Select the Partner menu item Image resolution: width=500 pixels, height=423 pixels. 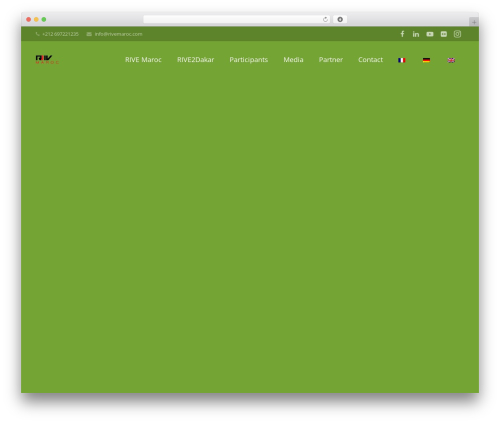pos(331,60)
